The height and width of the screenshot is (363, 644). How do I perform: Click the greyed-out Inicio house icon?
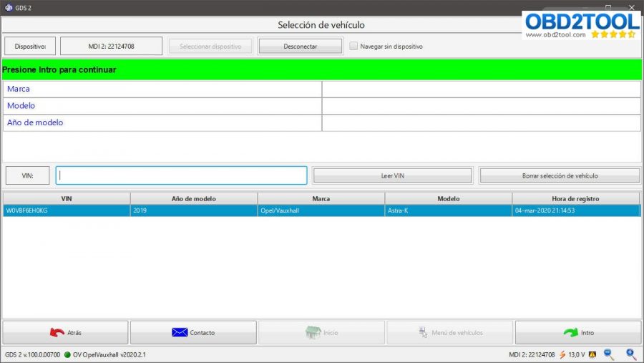coord(313,332)
